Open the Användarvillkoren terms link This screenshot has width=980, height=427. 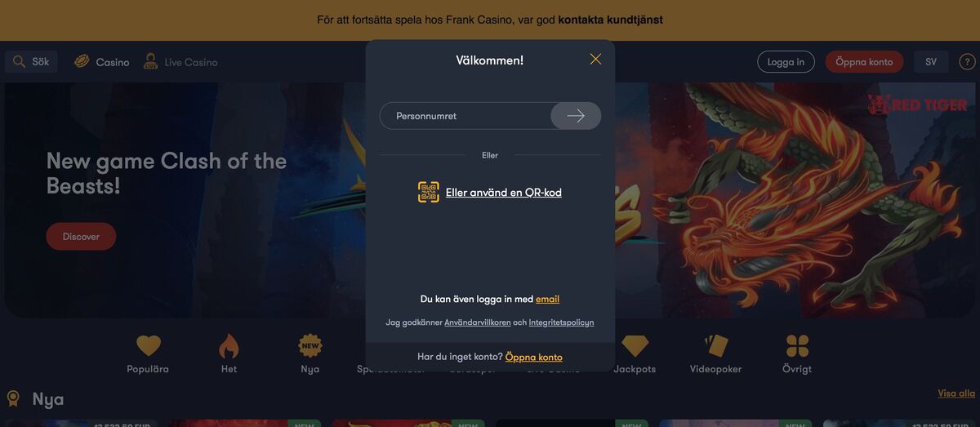click(478, 322)
